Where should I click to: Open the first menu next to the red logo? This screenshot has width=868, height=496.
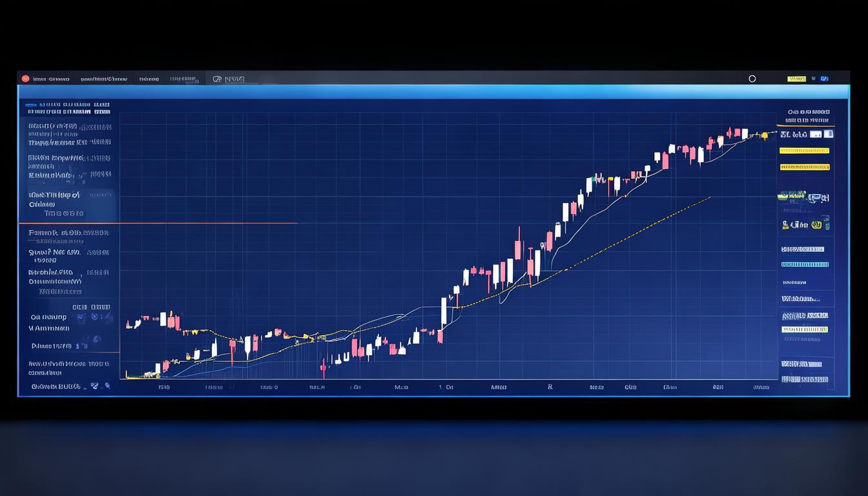(x=50, y=79)
